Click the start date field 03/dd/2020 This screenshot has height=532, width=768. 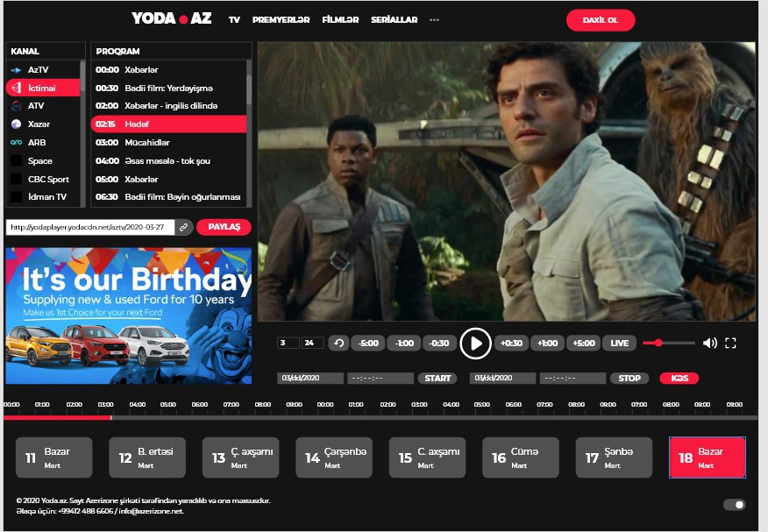[310, 379]
